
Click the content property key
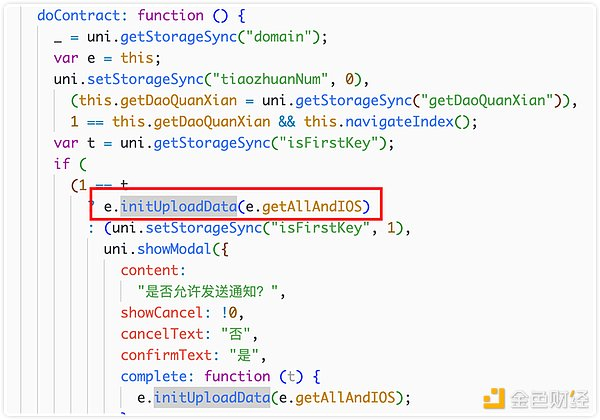pyautogui.click(x=149, y=270)
